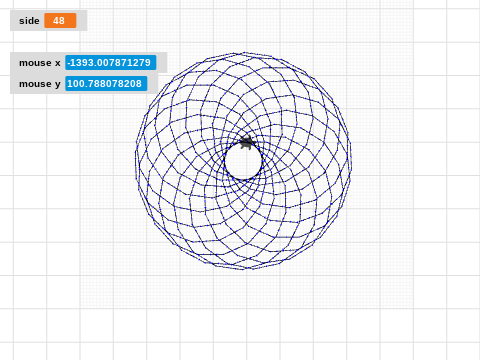Select the mouse x value readout
This screenshot has width=480, height=360.
(111, 63)
